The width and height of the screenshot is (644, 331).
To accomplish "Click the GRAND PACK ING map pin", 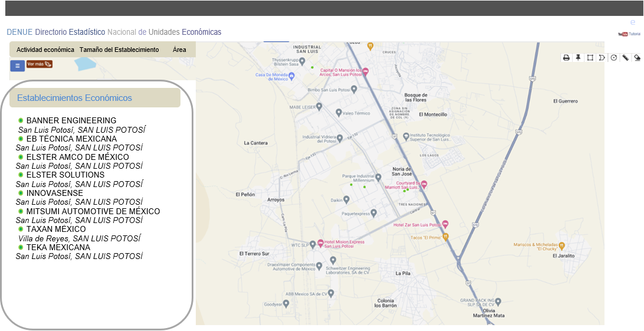I will 498,302.
